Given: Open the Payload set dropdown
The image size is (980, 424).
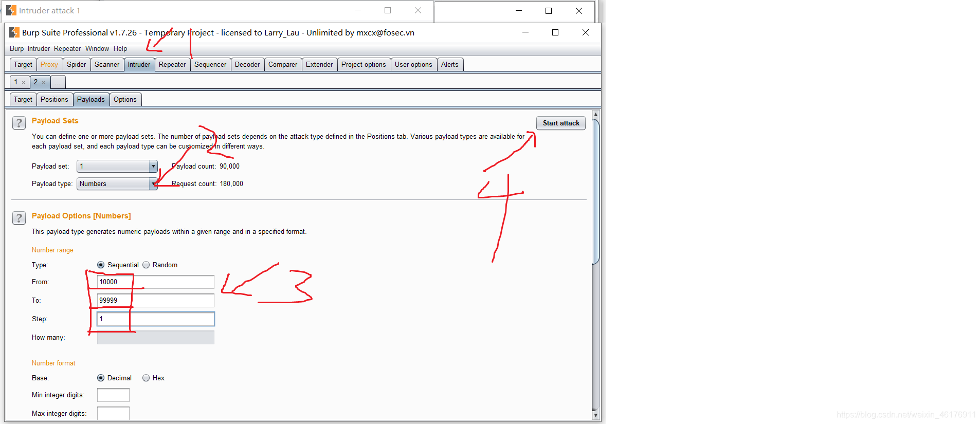Looking at the screenshot, I should (117, 166).
